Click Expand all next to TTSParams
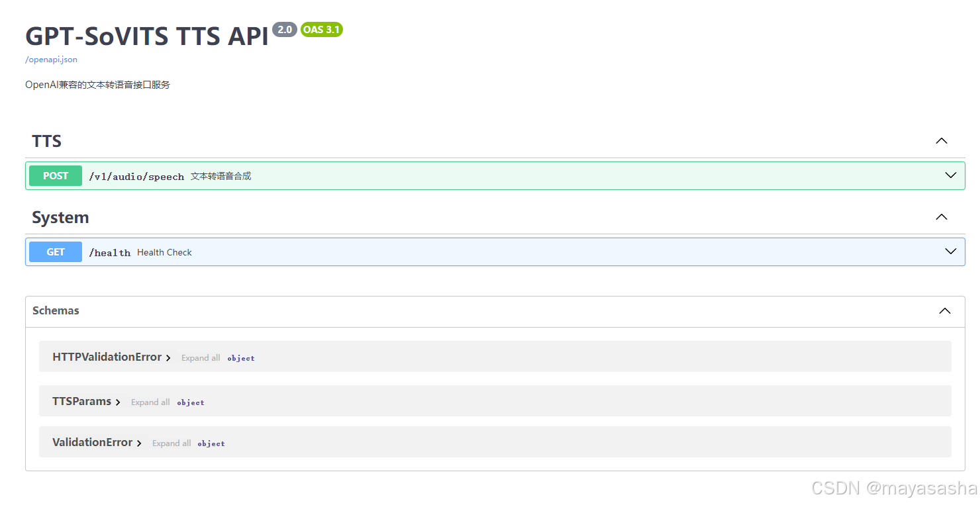 [x=150, y=402]
